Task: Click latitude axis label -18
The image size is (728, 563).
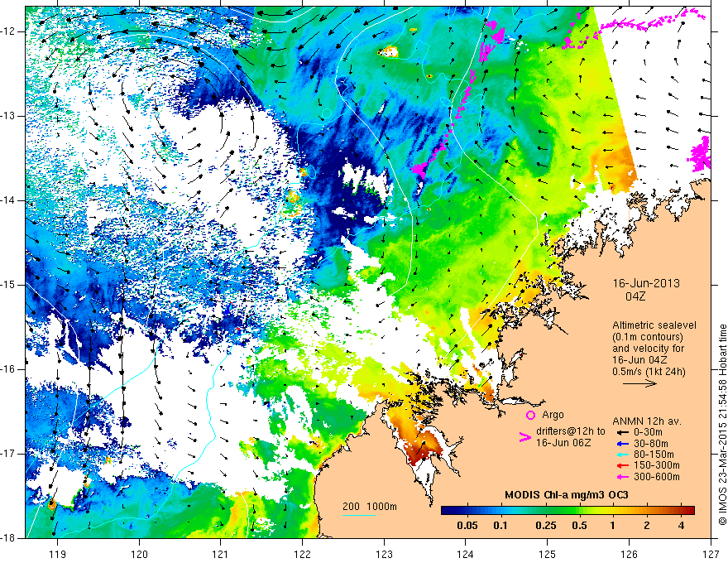Action: [9, 538]
